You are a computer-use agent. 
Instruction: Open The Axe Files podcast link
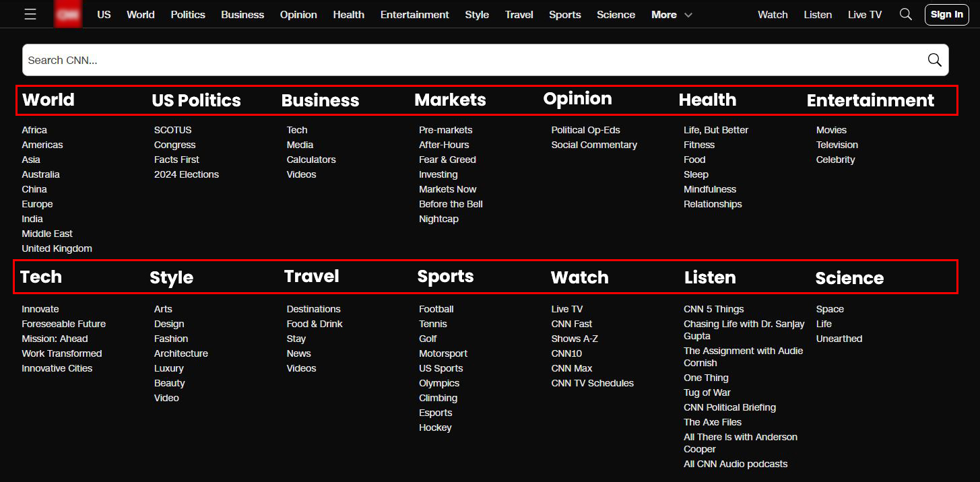click(x=713, y=422)
